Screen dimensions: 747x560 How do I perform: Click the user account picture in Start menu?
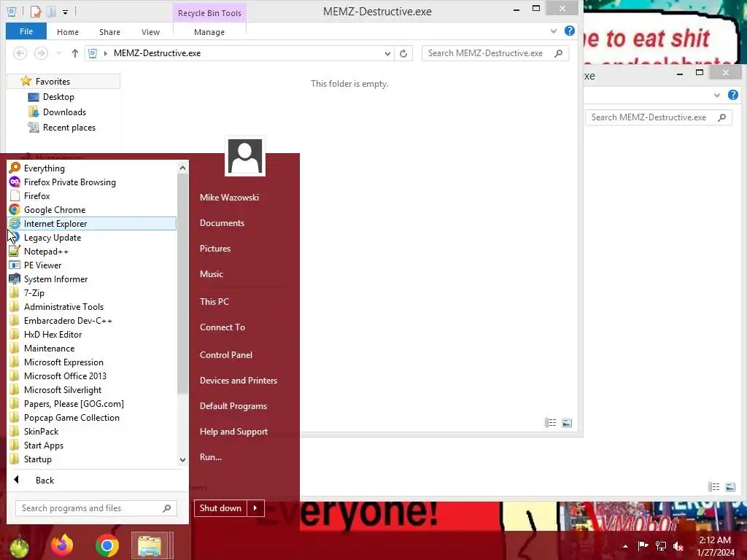click(x=245, y=156)
